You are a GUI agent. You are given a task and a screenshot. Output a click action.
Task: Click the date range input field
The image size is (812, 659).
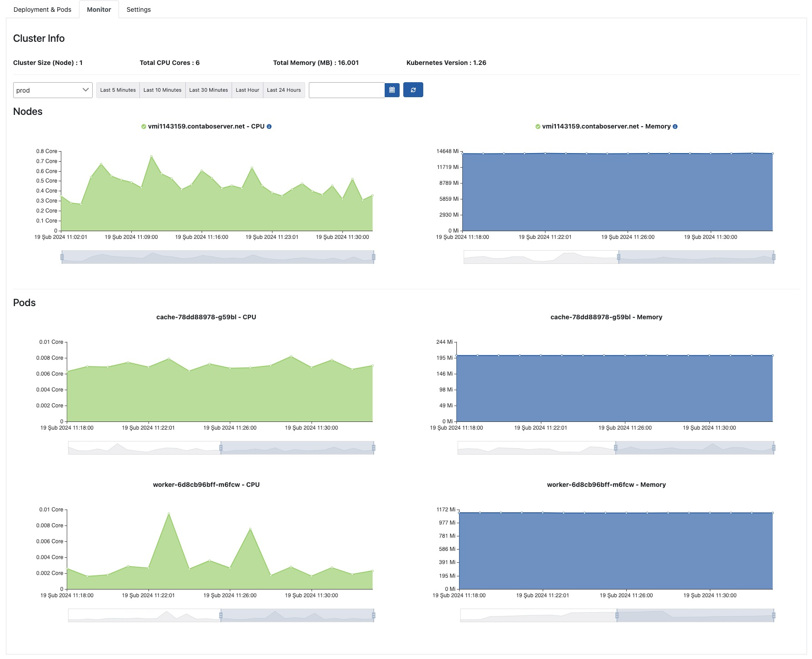tap(347, 90)
